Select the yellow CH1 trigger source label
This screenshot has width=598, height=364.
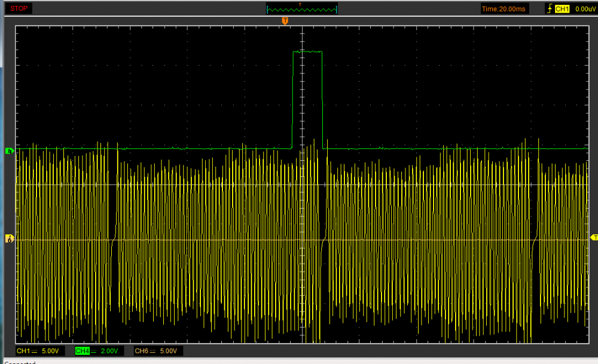click(x=562, y=8)
